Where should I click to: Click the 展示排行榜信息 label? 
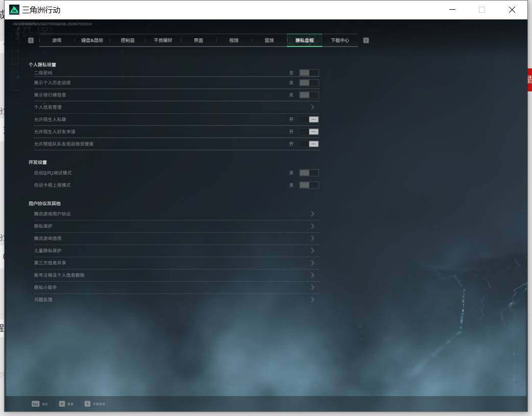coord(50,95)
